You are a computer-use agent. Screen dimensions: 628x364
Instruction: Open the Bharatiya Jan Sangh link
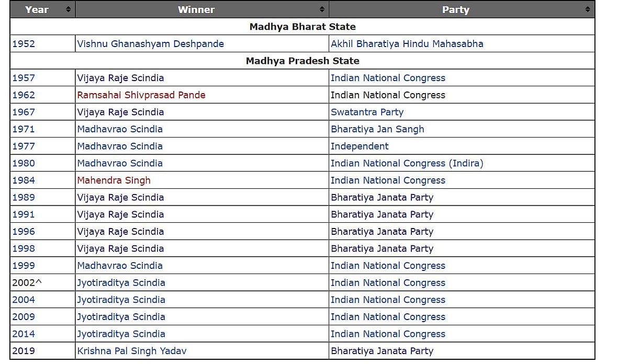tap(377, 129)
